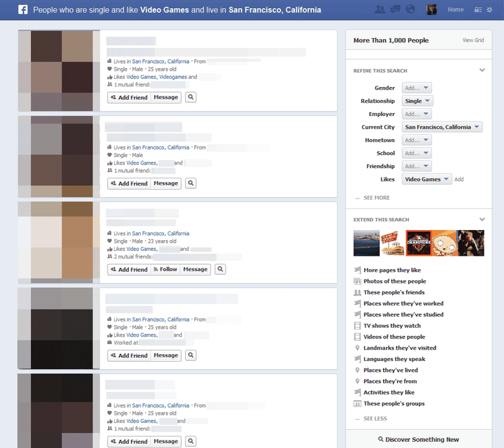Viewport: 504px width, 448px height.
Task: Open privacy shortcuts lock icon
Action: [478, 9]
